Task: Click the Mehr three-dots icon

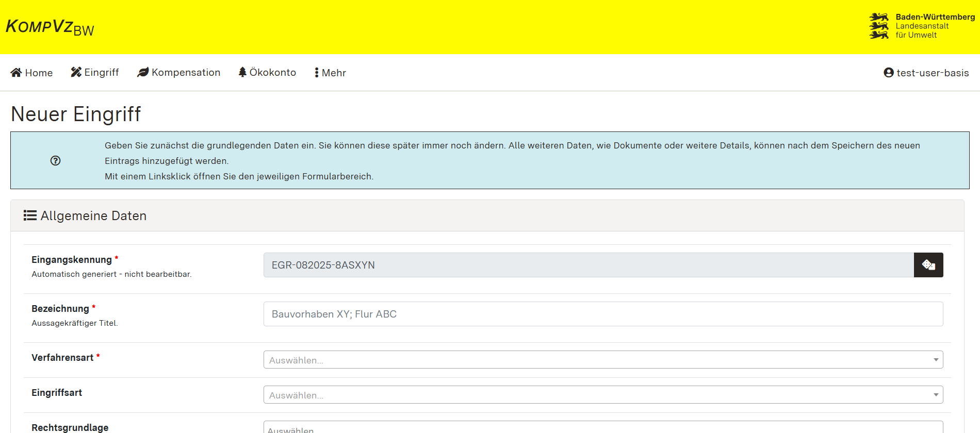Action: point(317,73)
